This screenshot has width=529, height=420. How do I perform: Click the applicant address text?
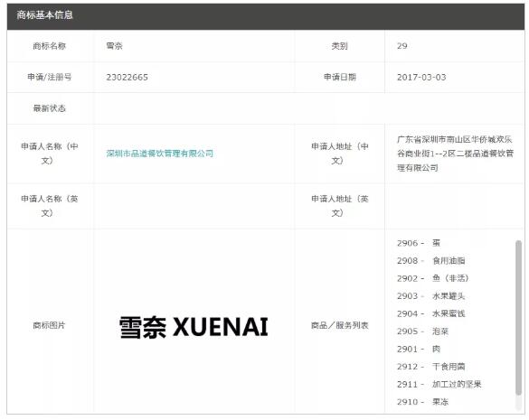point(455,154)
